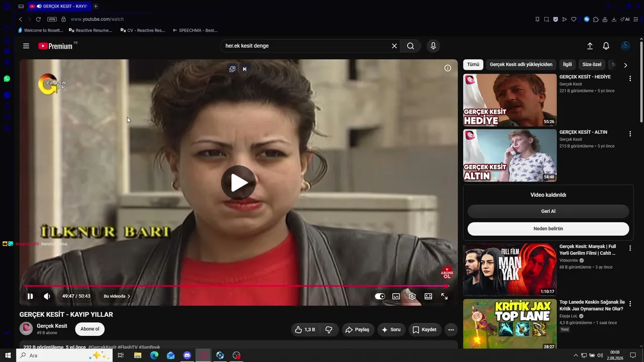Open browser extensions puzzle icon
This screenshot has width=644, height=362.
click(x=596, y=19)
